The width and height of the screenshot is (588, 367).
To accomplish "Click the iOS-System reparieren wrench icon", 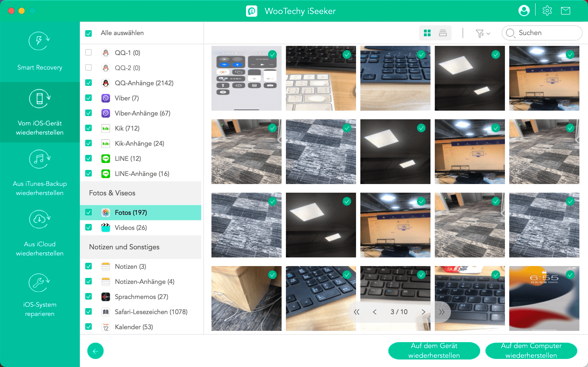I will [40, 283].
